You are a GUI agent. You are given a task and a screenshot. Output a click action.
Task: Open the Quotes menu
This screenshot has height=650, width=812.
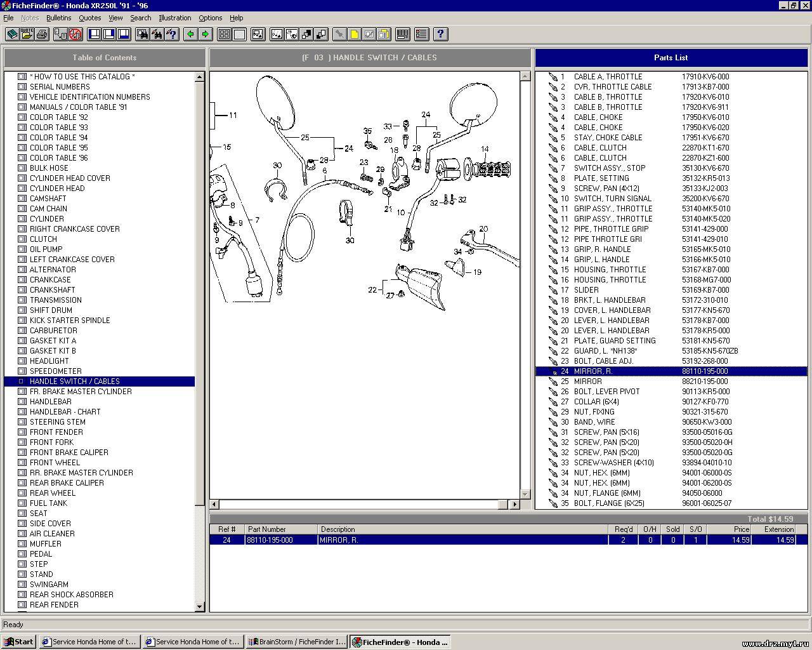pos(89,18)
